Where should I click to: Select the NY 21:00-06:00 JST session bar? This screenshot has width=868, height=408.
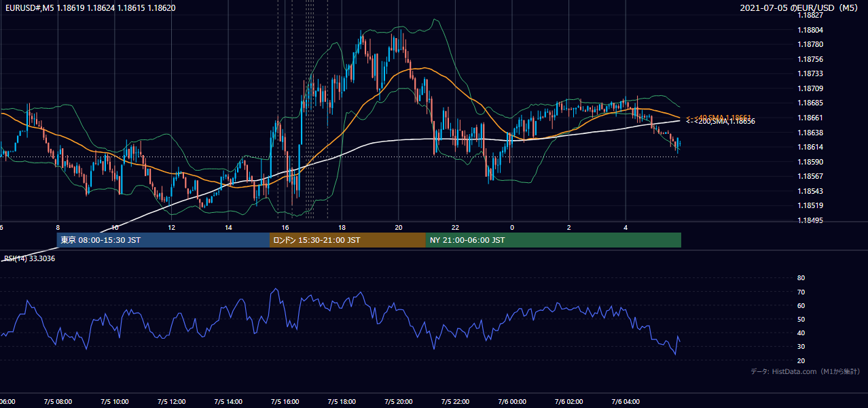[x=554, y=240]
